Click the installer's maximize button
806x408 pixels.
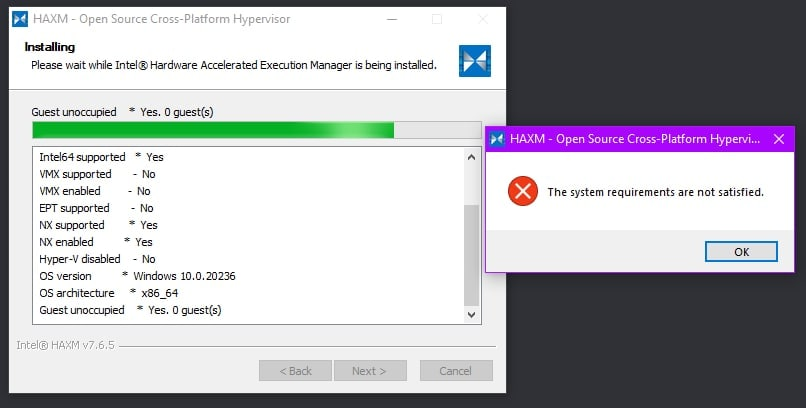point(437,20)
